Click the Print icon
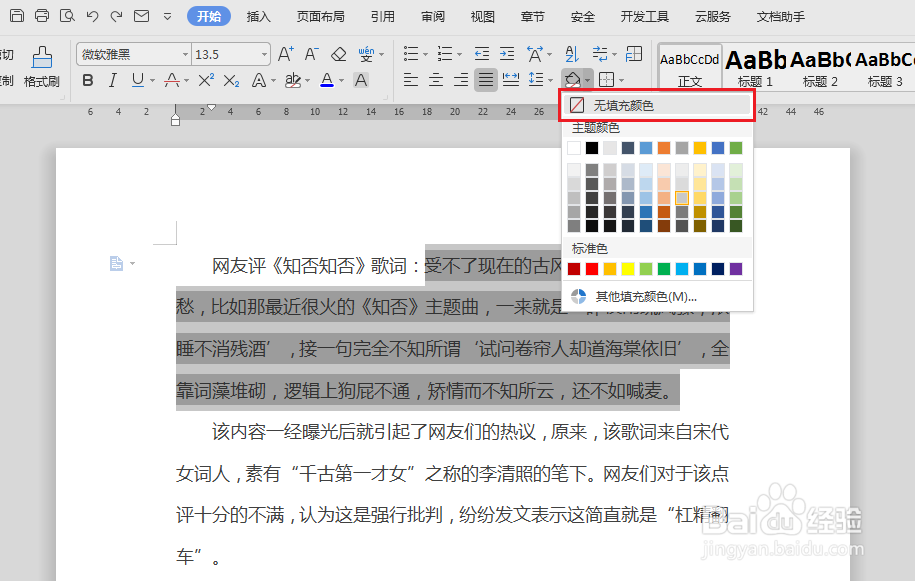The width and height of the screenshot is (915, 581). 42,16
